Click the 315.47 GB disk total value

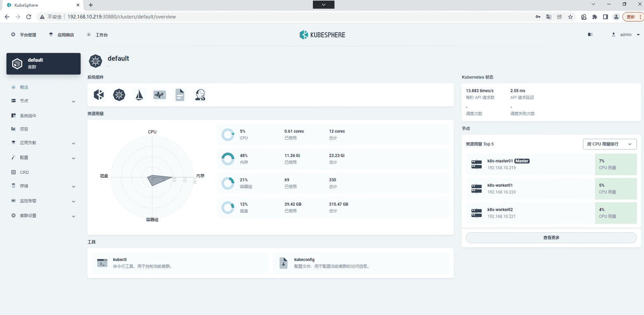pos(339,204)
